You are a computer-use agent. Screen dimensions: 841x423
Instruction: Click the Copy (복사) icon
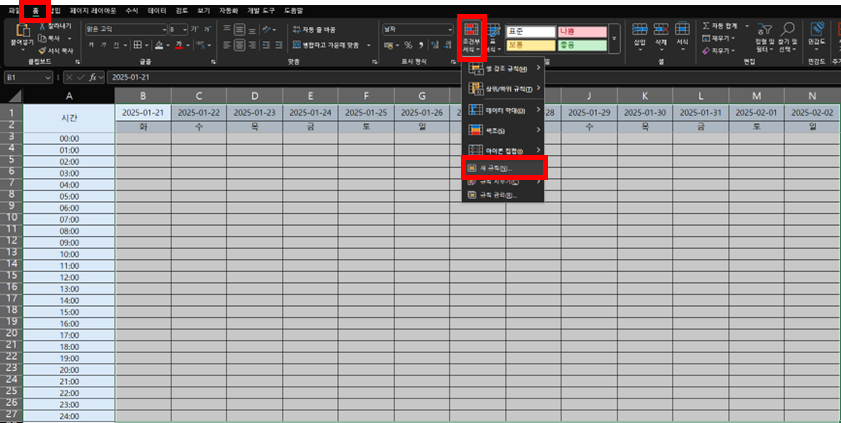pos(43,39)
